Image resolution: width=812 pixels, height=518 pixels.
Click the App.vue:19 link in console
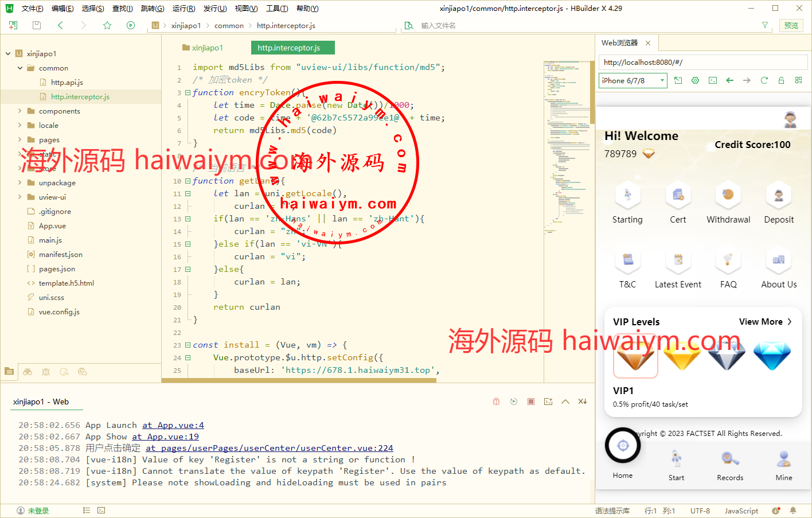tap(165, 437)
